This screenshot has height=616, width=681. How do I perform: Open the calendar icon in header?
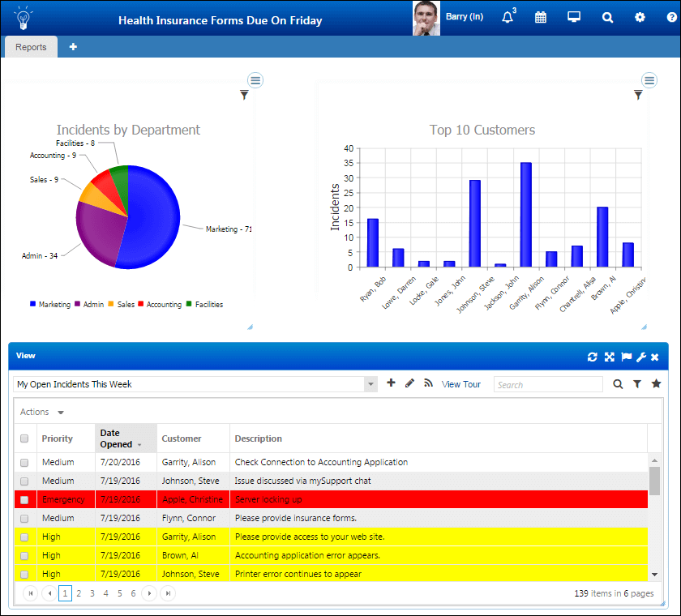[541, 17]
